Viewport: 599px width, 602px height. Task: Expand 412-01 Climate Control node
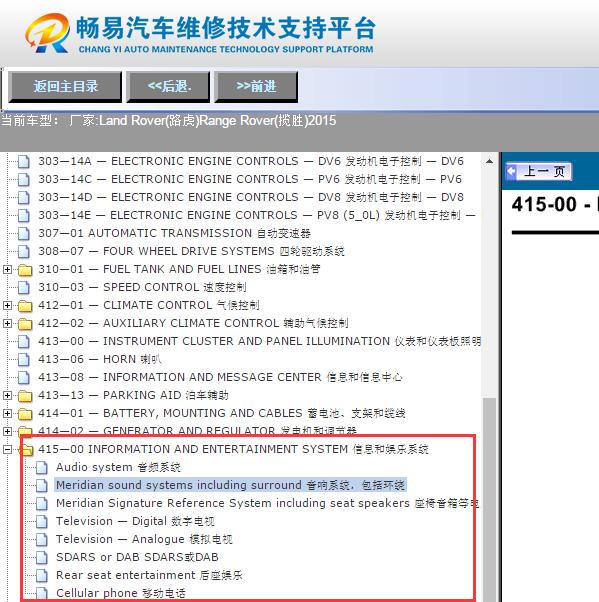pos(7,306)
